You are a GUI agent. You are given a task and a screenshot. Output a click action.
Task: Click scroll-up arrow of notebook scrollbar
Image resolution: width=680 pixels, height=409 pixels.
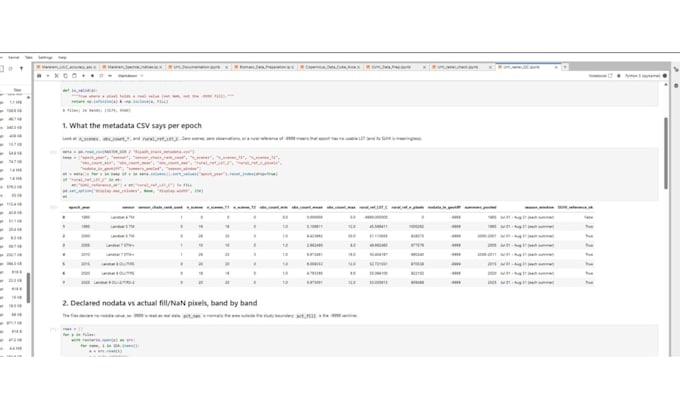coord(666,85)
